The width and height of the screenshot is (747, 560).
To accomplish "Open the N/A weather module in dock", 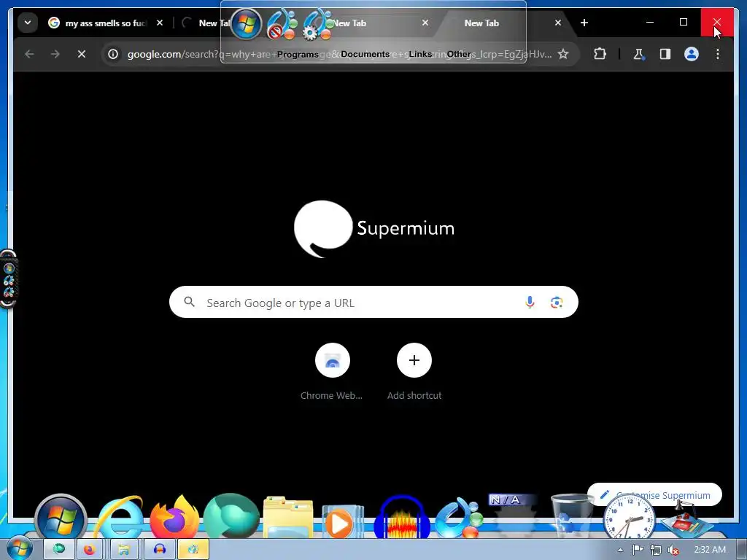I will tap(514, 514).
